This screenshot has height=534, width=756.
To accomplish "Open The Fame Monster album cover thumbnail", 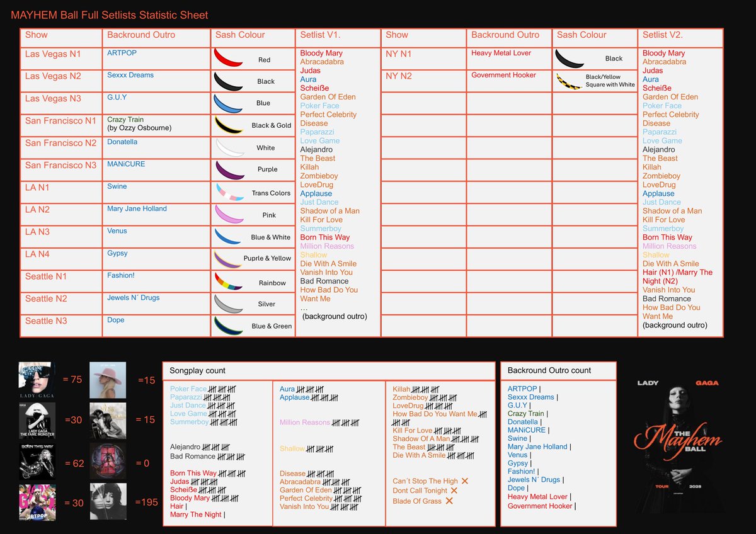I will 37,421.
